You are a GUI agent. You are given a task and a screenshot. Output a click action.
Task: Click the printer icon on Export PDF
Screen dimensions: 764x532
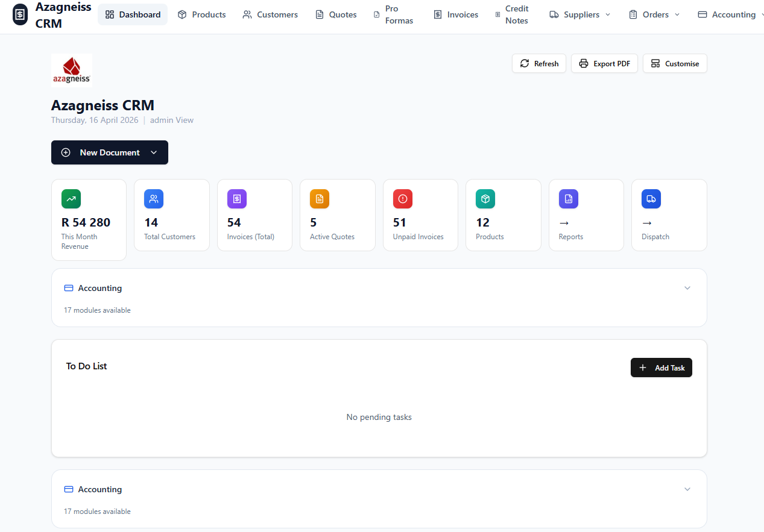(584, 63)
